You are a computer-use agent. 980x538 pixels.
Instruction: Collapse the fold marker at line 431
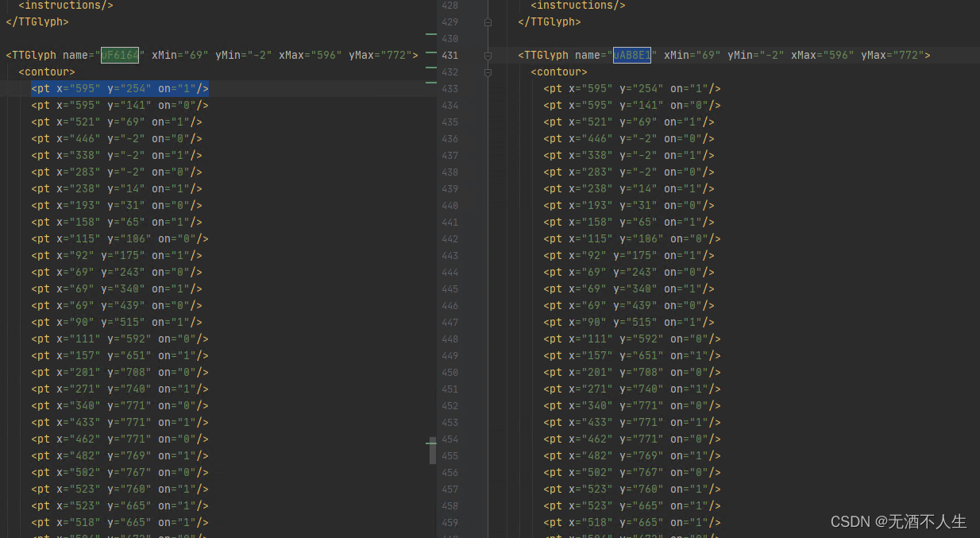coord(488,56)
